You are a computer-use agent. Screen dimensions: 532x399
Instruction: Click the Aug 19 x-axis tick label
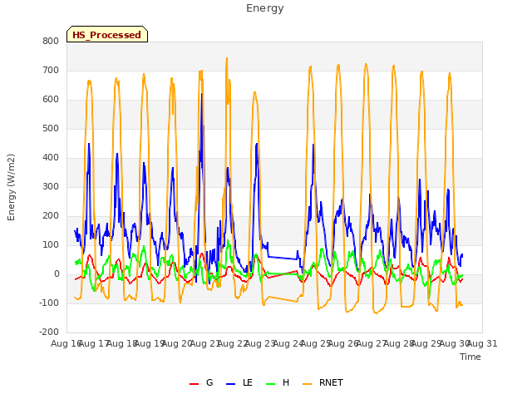coord(150,343)
